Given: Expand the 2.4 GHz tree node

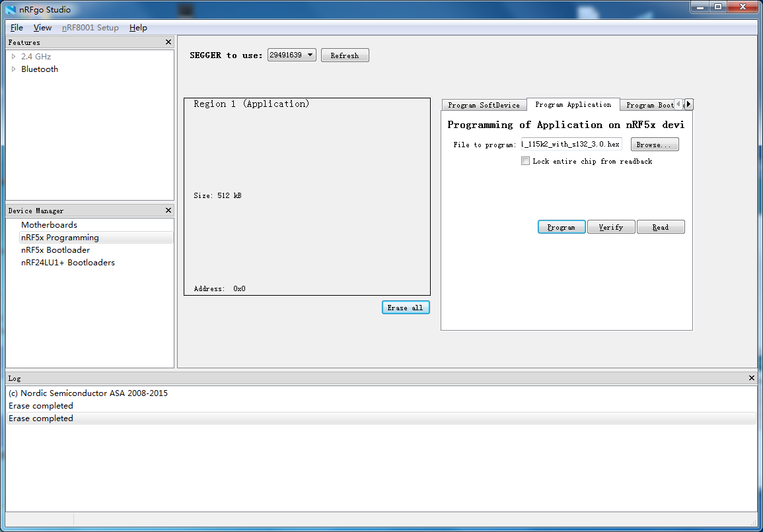Looking at the screenshot, I should tap(14, 56).
